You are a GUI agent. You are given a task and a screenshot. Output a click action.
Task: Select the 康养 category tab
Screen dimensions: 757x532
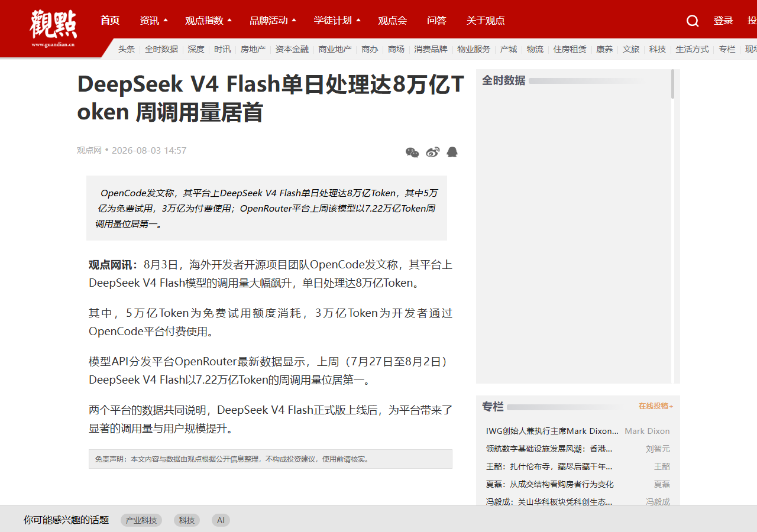(x=604, y=49)
